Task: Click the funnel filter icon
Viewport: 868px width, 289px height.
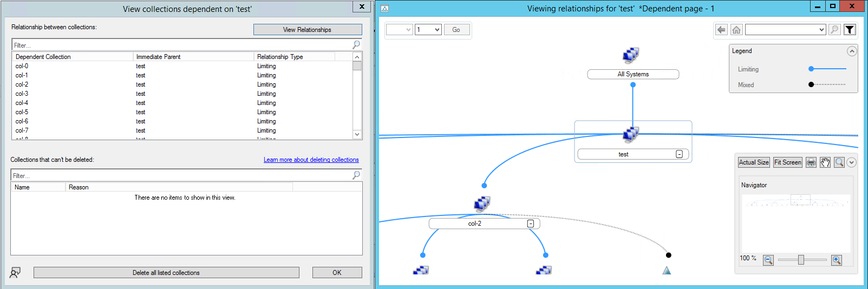Action: [850, 30]
